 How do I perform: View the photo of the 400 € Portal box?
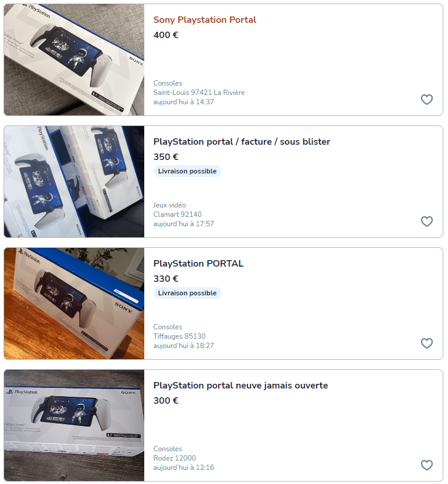[x=74, y=60]
